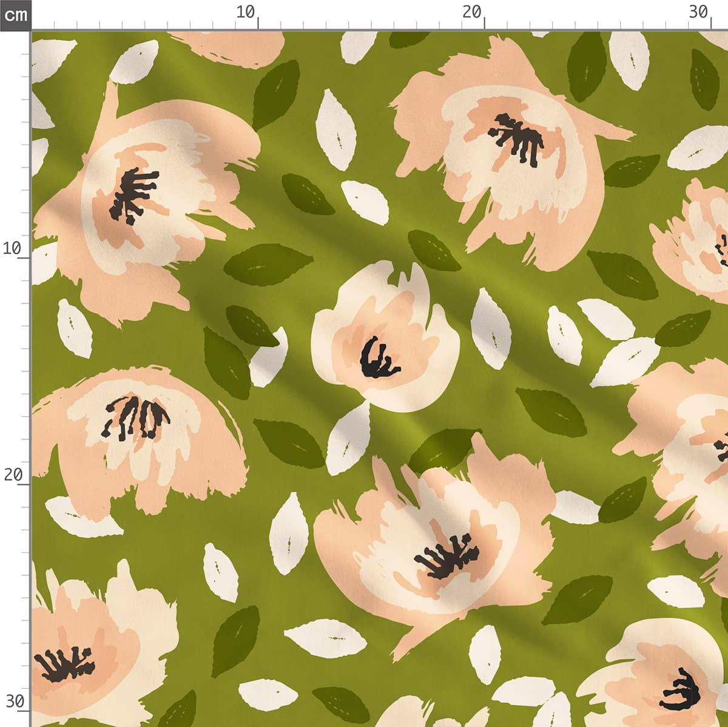Image resolution: width=728 pixels, height=727 pixels.
Task: Click the 20 label on the vertical ruler
Action: tap(13, 475)
